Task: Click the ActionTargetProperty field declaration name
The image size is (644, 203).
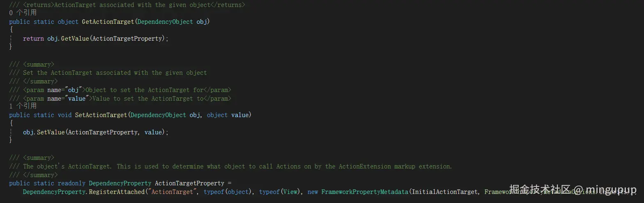Action: coord(189,183)
